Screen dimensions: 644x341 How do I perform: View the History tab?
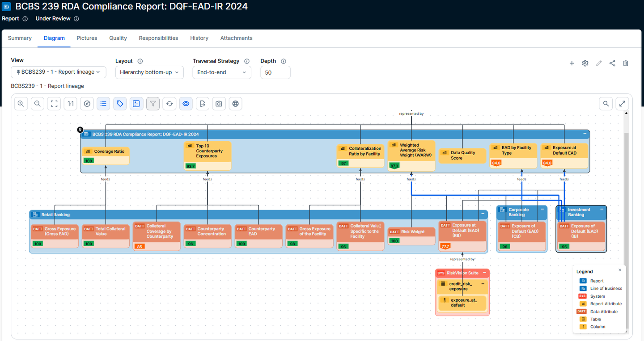point(199,38)
